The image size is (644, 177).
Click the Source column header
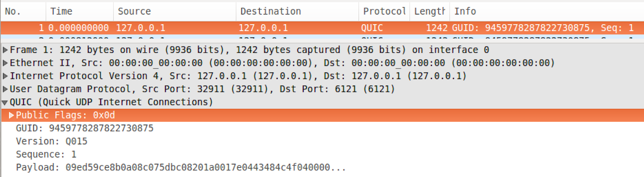click(x=134, y=11)
